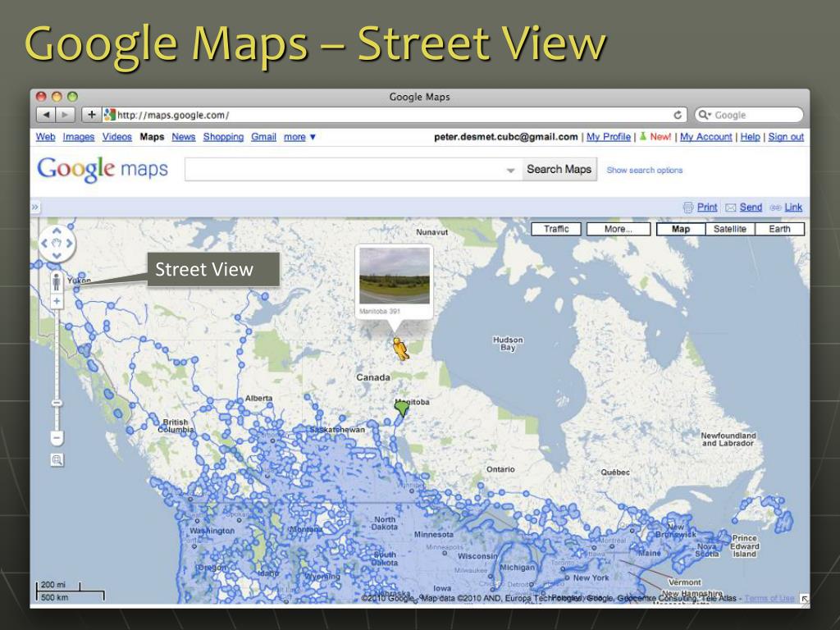Open the more menu in Google bar
The image size is (840, 630).
point(299,137)
